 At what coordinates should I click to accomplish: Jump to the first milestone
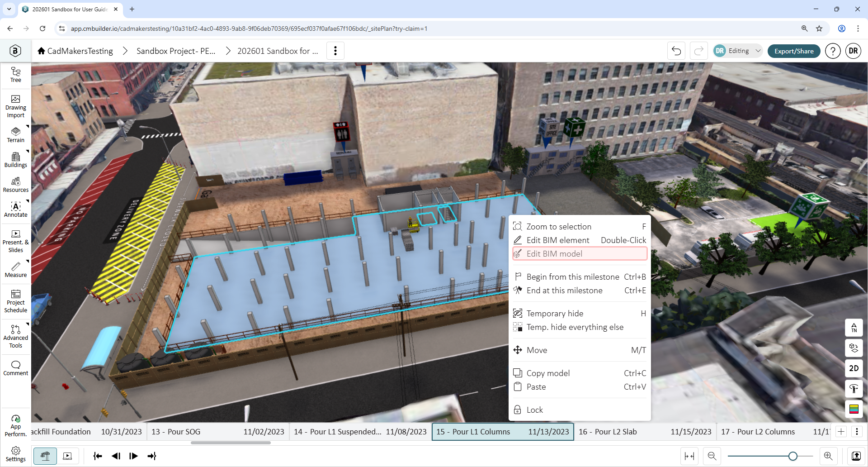(x=98, y=456)
